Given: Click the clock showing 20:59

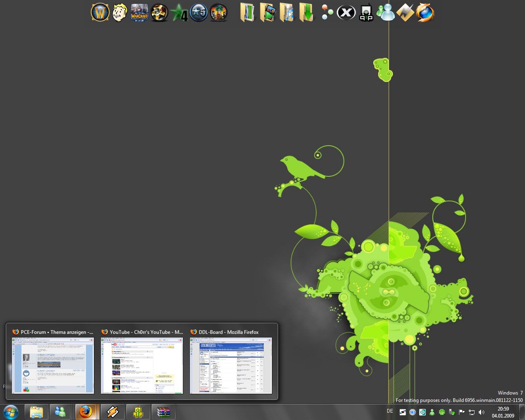Looking at the screenshot, I should (503, 412).
